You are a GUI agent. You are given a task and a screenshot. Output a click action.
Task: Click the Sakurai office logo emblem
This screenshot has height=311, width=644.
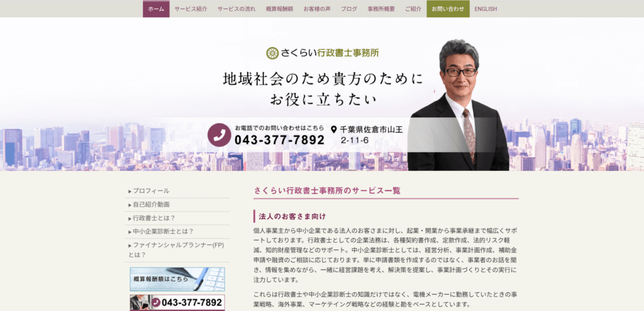[x=272, y=53]
